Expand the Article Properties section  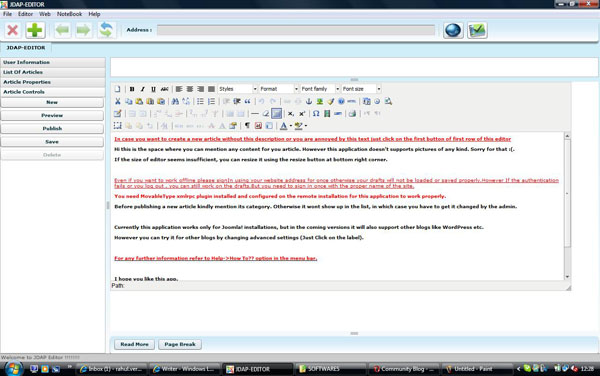click(53, 82)
